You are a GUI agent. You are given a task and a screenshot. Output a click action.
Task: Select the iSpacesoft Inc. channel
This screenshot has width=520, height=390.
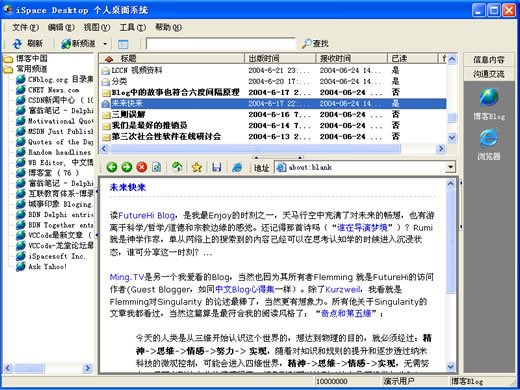(57, 256)
